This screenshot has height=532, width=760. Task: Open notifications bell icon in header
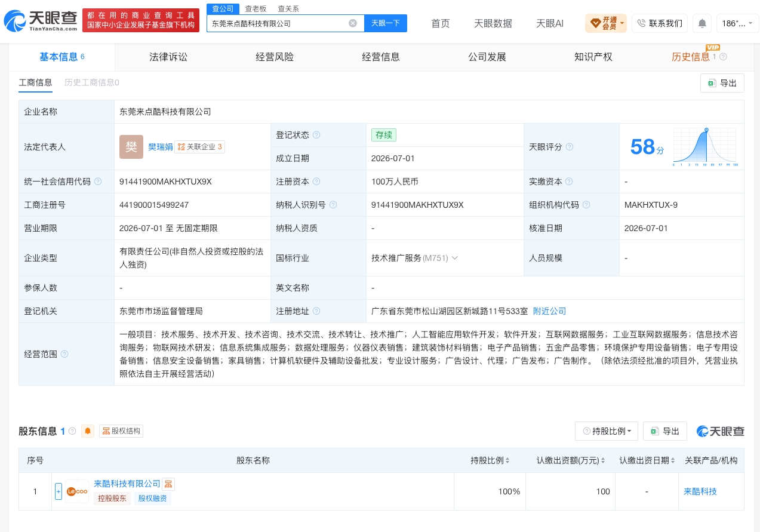tap(702, 23)
